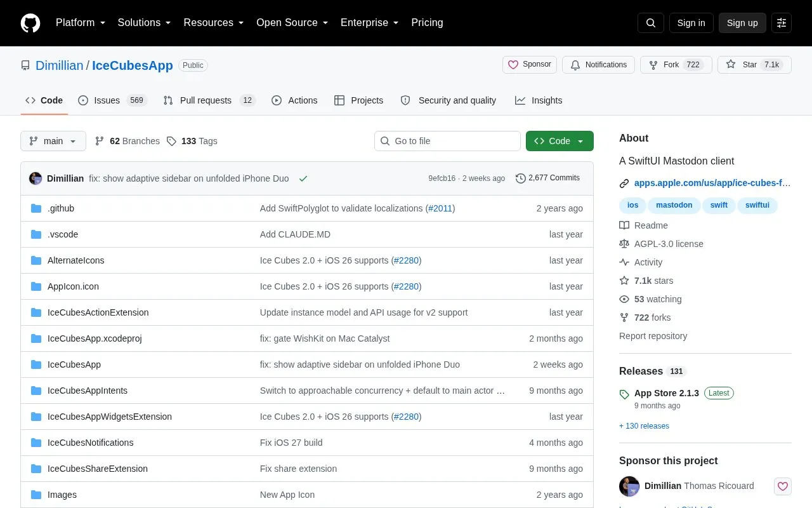Open the App Store 2.1.3 release
This screenshot has width=812, height=508.
(667, 393)
